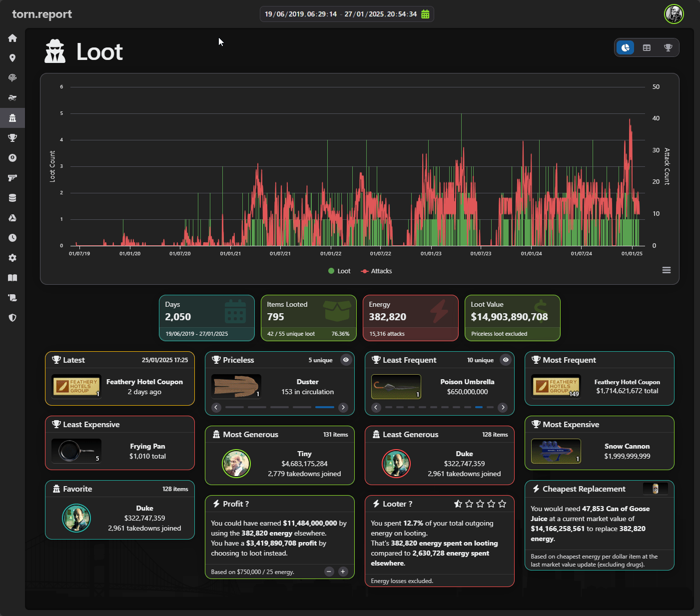Open the fingerprint sidebar section
Viewport: 700px width, 616px height.
coord(12,78)
